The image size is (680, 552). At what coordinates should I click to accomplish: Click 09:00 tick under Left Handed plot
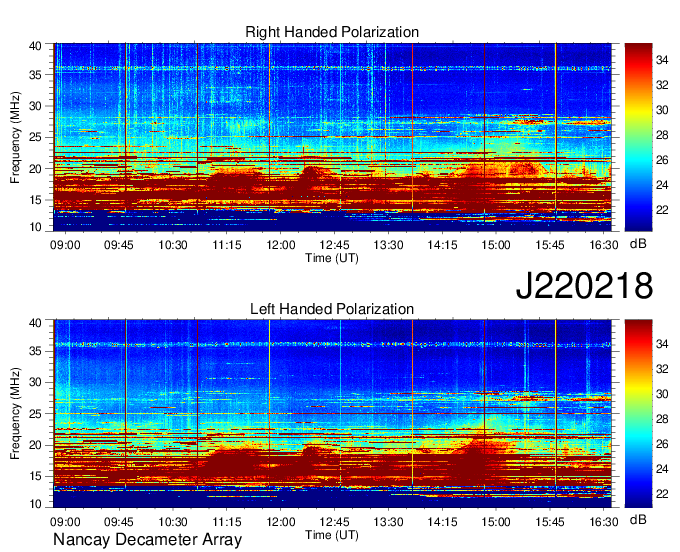point(65,522)
